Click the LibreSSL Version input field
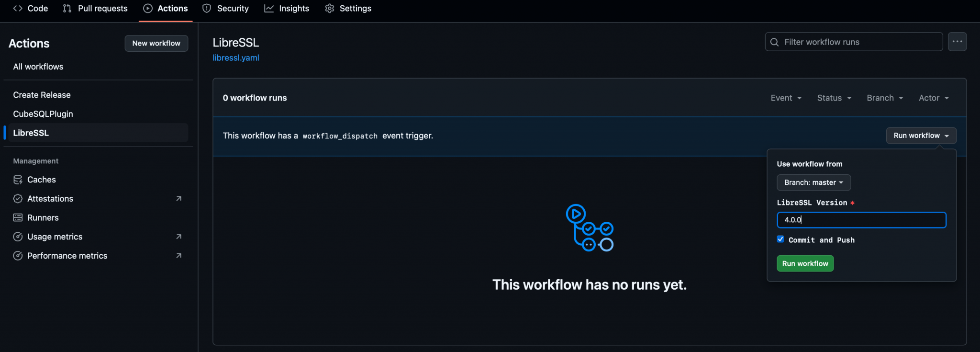 (861, 220)
